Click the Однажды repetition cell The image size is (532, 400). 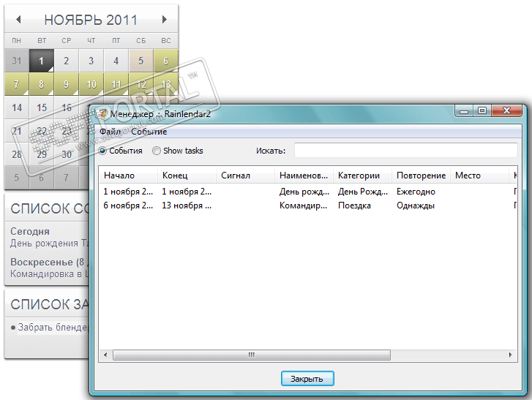(x=416, y=205)
